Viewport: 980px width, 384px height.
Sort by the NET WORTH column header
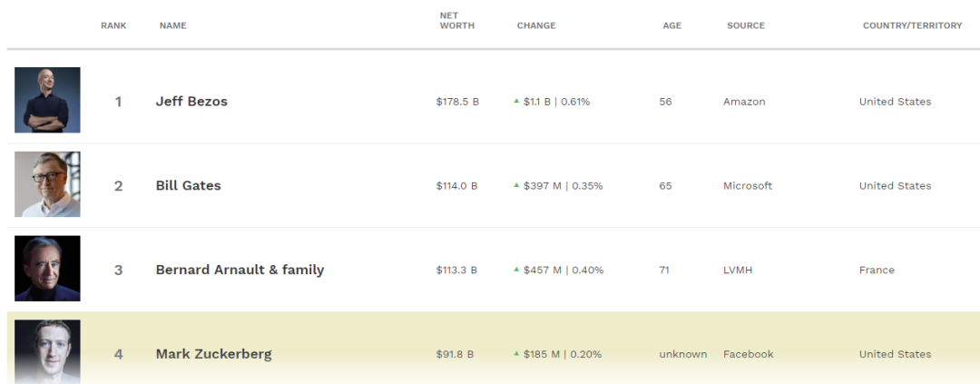point(456,21)
